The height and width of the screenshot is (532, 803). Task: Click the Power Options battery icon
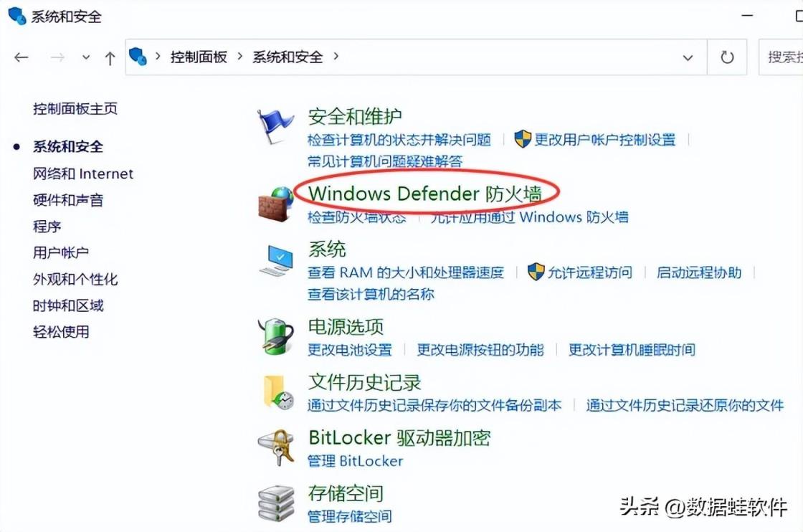(x=276, y=336)
